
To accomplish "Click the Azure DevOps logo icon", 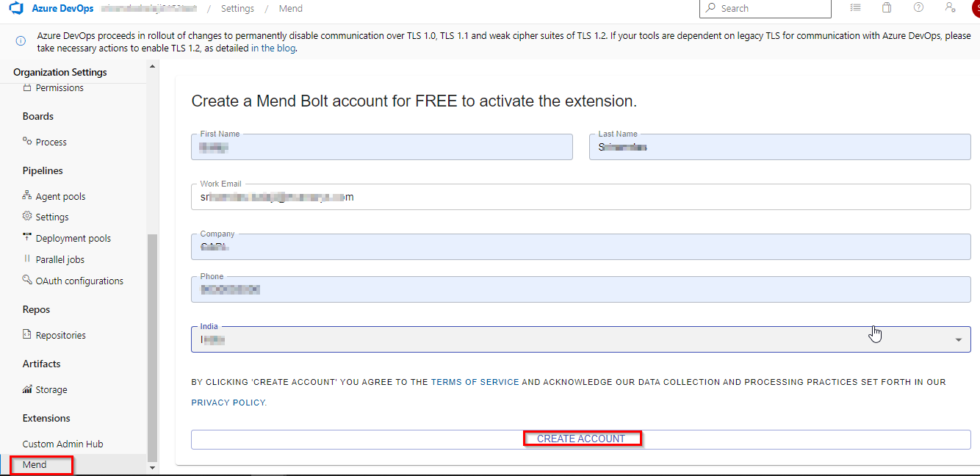I will tap(16, 9).
